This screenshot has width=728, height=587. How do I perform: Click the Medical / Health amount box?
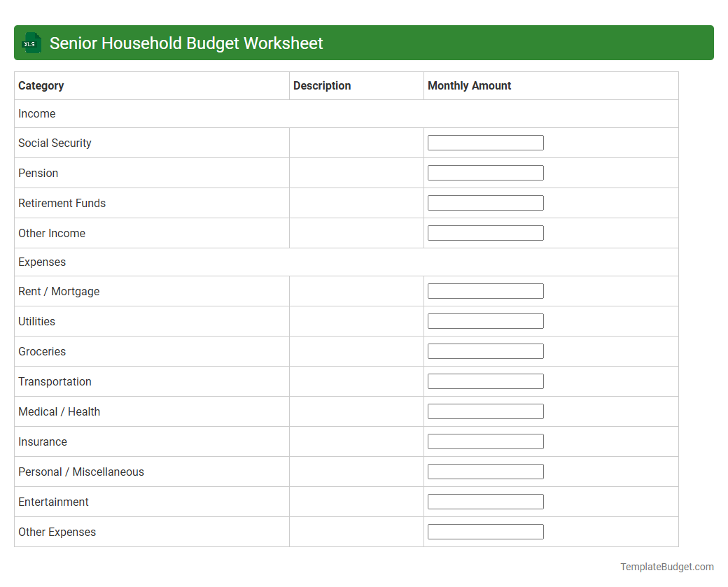tap(485, 411)
